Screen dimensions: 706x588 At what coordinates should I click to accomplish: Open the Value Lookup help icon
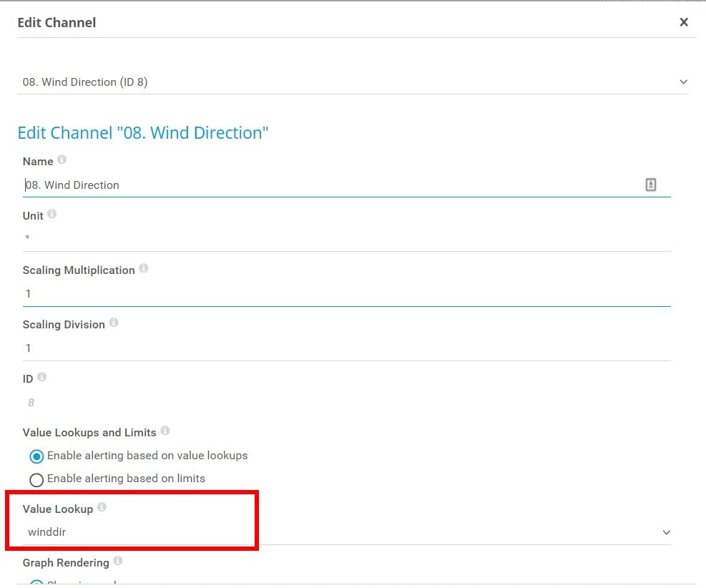(102, 507)
